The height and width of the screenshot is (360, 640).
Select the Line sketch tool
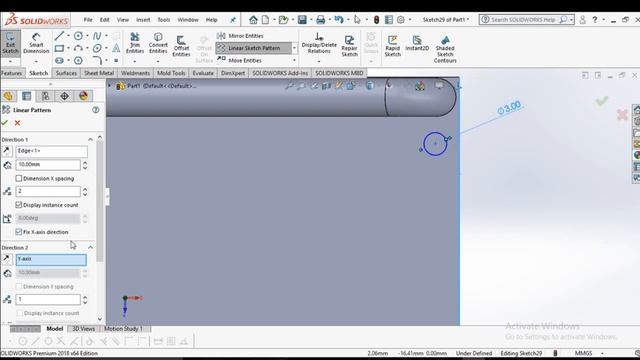pyautogui.click(x=60, y=36)
